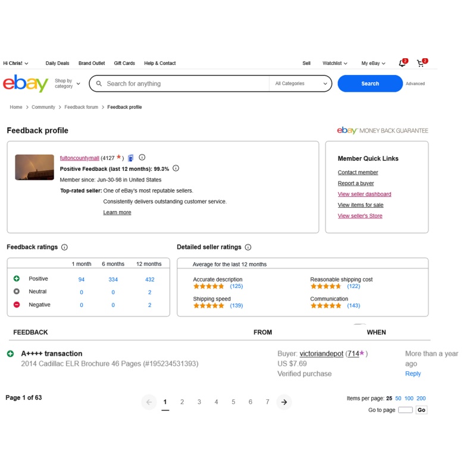This screenshot has height=476, width=476.
Task: Click info icon next to Feedback ratings
Action: point(64,247)
